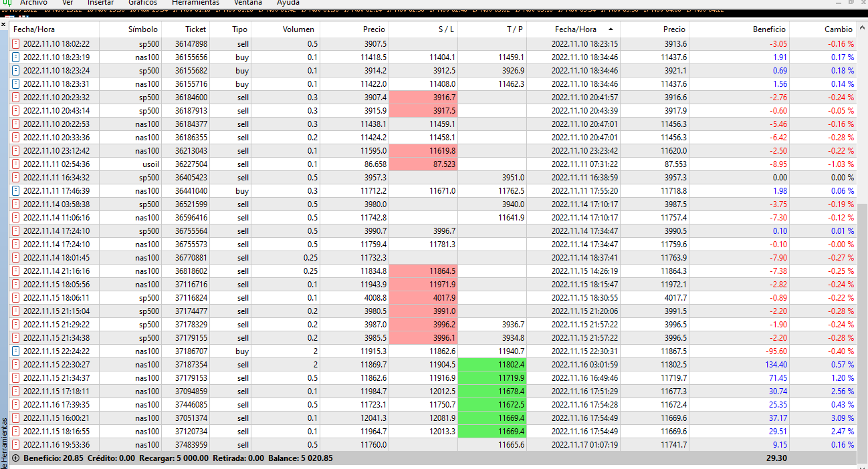Sort by the Beneficio column header
This screenshot has width=868, height=469.
coord(739,29)
